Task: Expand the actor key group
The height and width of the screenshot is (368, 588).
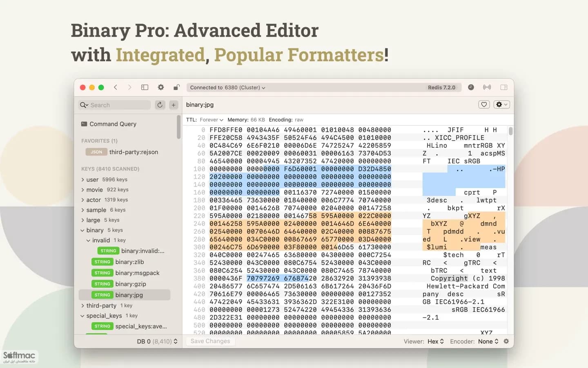Action: click(82, 200)
